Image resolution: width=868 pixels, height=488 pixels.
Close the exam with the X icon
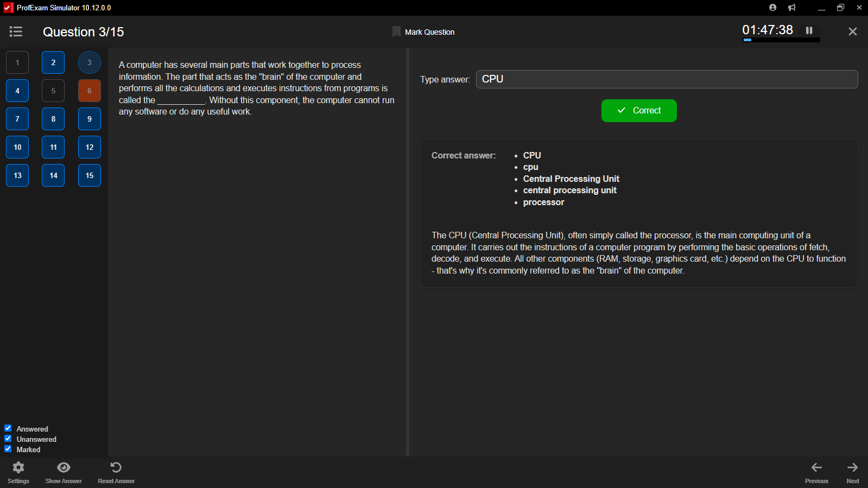tap(852, 32)
